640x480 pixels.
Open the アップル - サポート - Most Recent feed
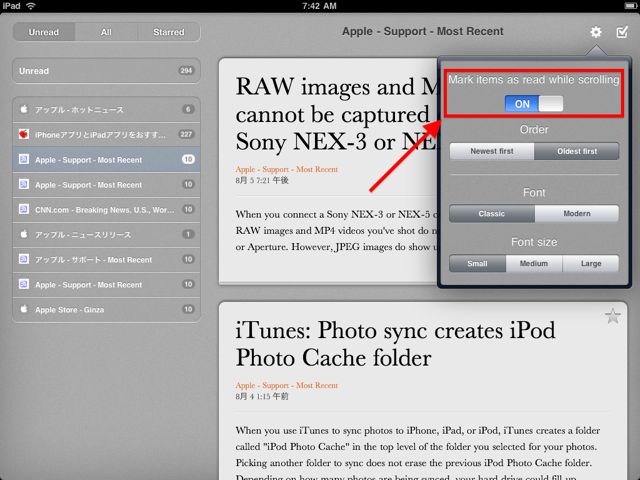click(107, 259)
